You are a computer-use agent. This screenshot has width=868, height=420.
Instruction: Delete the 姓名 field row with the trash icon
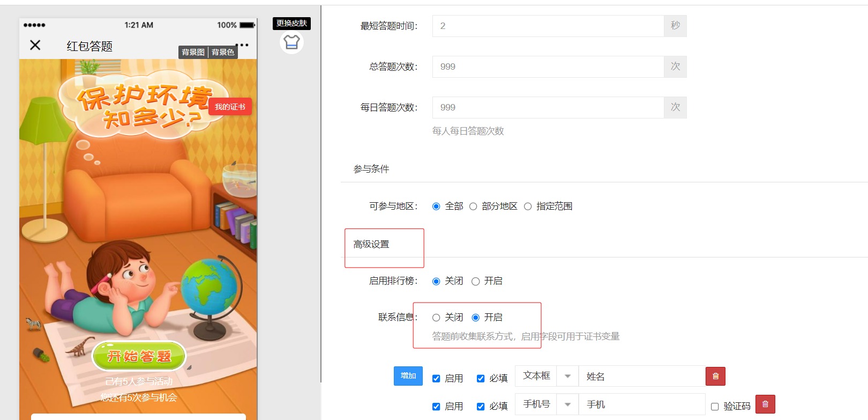pyautogui.click(x=715, y=376)
